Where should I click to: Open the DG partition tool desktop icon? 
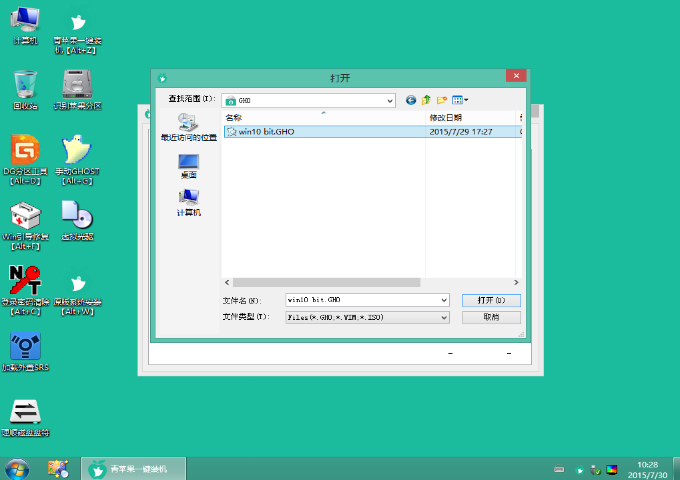25,153
